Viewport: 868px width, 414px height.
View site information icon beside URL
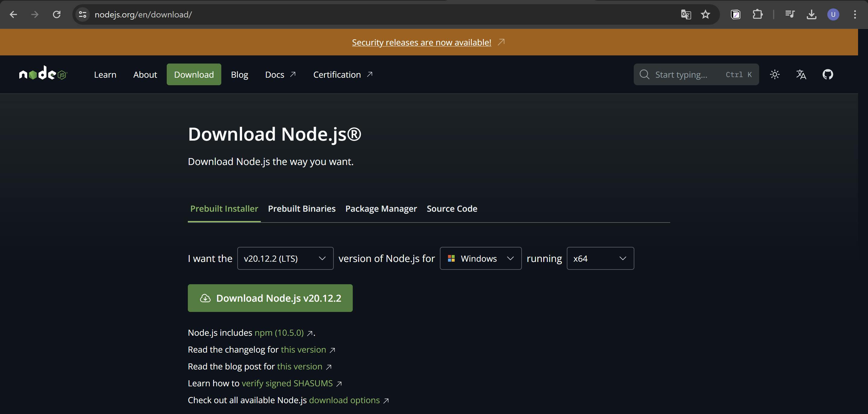[x=83, y=14]
